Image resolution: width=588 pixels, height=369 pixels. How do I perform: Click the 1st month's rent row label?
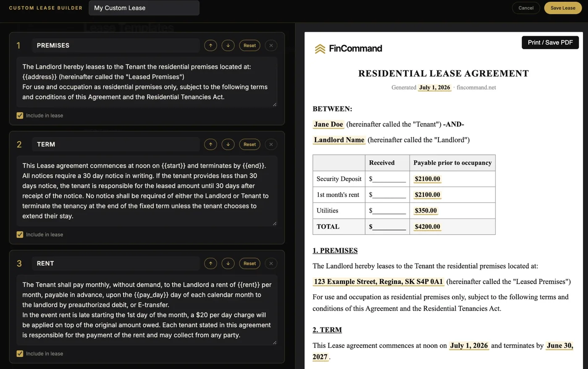[x=338, y=195]
